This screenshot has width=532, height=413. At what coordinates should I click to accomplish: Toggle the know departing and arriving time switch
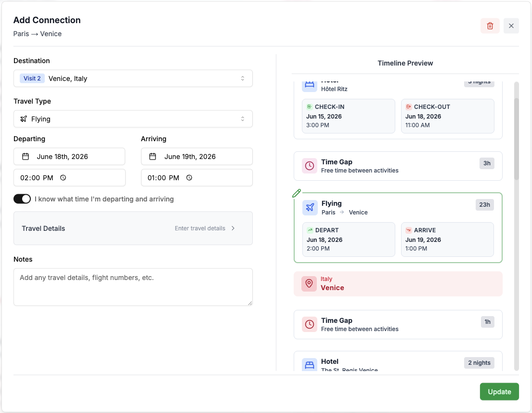pos(22,199)
